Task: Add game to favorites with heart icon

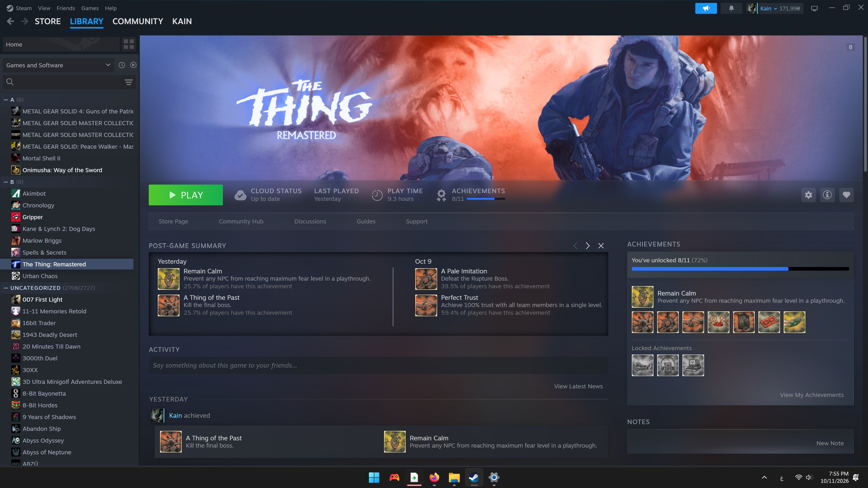Action: click(847, 195)
